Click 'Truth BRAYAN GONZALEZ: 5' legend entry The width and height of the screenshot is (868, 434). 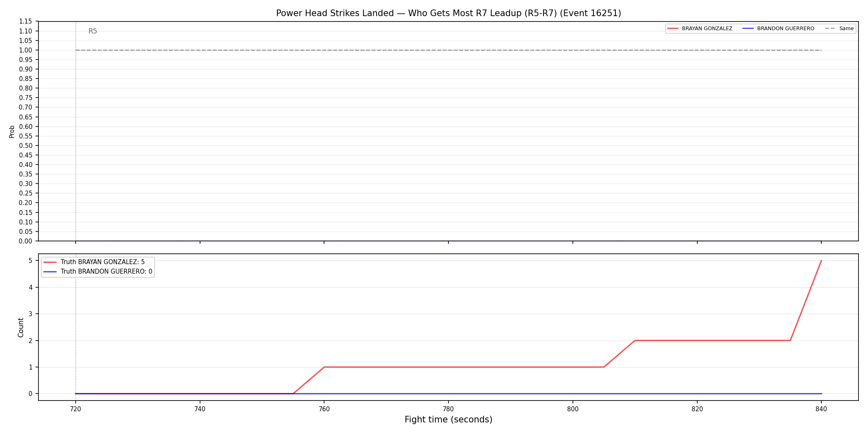(x=94, y=262)
